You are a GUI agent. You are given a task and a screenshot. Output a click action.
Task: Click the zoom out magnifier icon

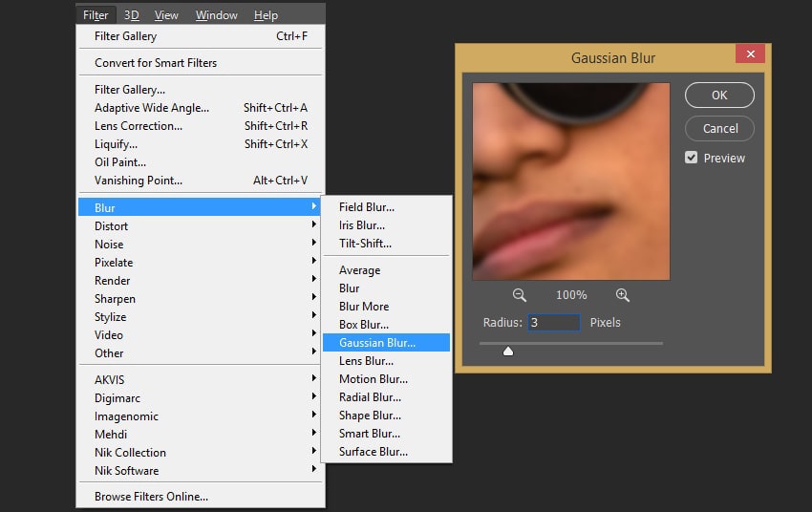[x=520, y=295]
